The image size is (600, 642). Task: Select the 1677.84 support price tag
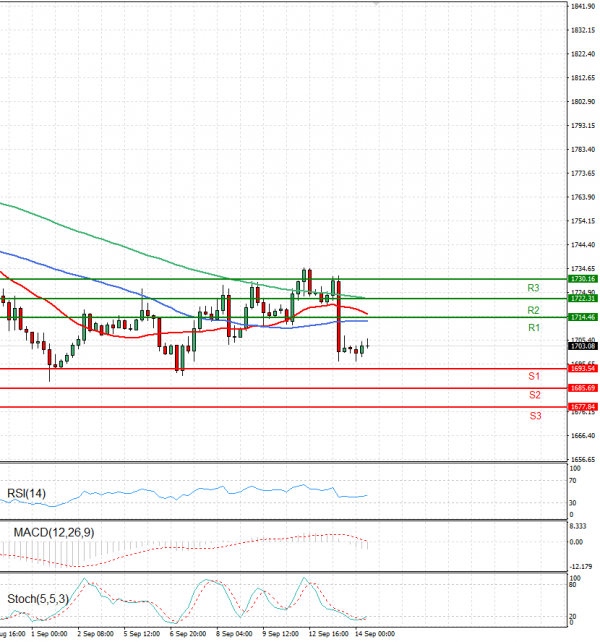tap(583, 407)
